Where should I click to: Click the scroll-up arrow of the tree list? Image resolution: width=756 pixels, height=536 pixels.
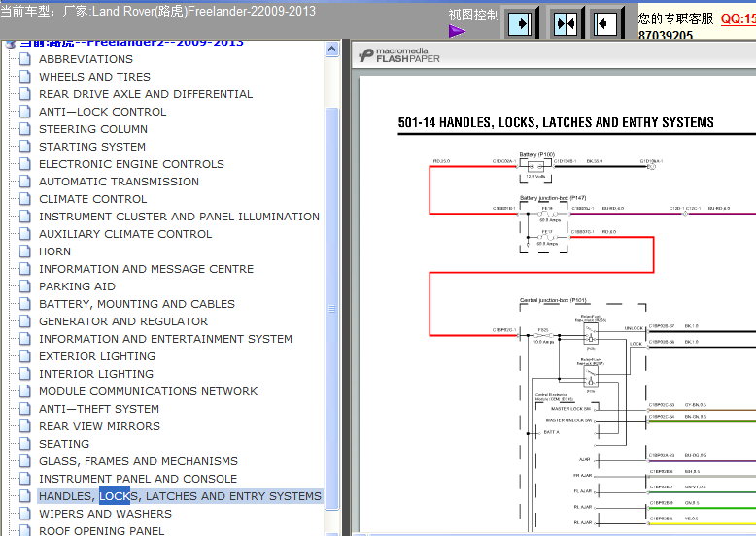click(x=331, y=50)
